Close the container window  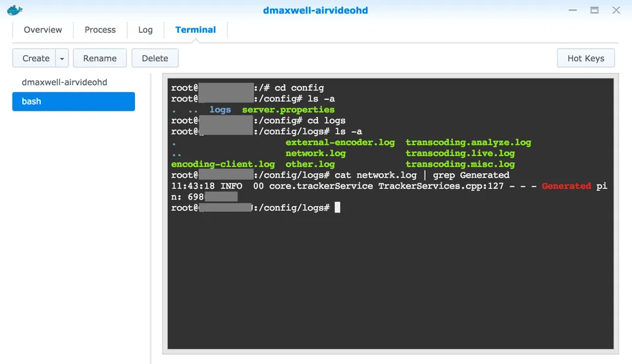[x=616, y=10]
